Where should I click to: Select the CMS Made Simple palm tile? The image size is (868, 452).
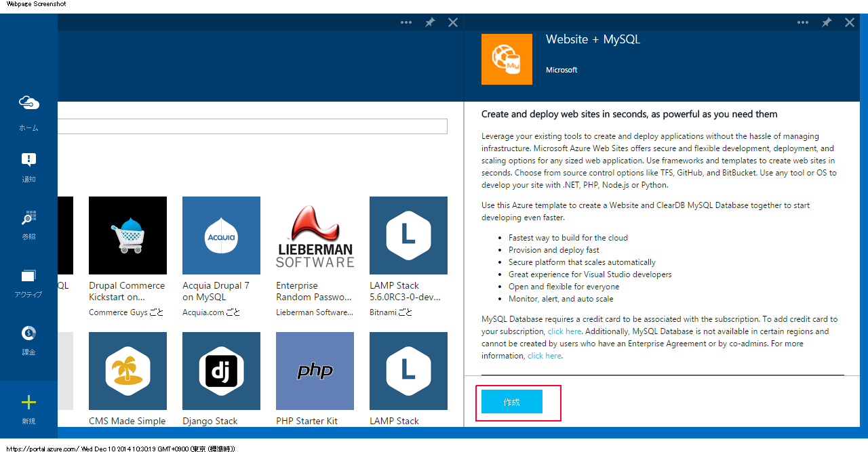point(127,371)
